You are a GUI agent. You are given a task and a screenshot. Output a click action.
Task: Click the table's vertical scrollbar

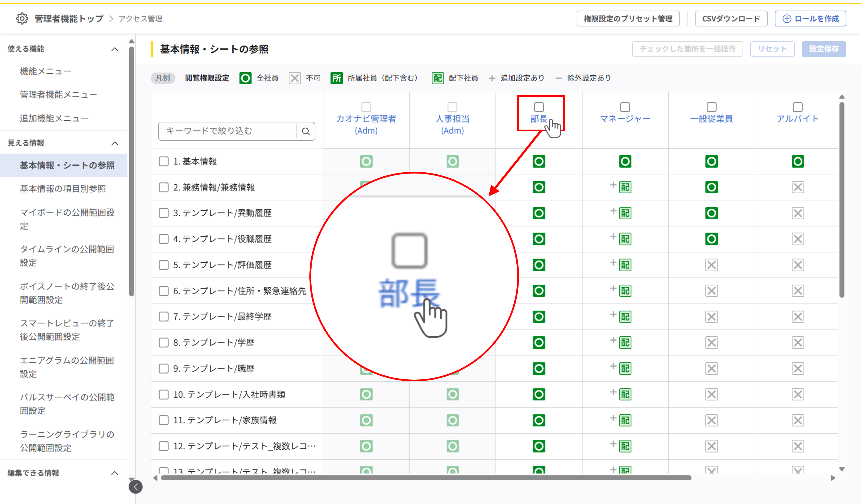click(842, 200)
